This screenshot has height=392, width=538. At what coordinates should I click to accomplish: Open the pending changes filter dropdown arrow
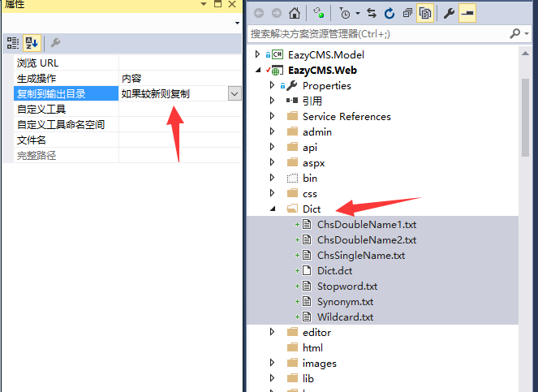point(358,13)
